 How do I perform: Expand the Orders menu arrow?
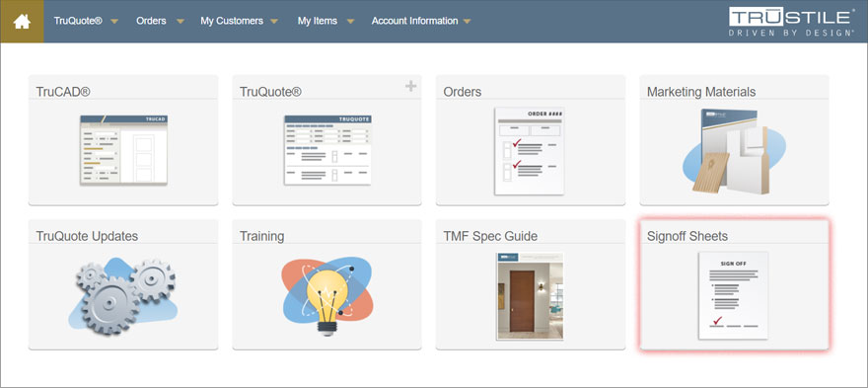coord(180,22)
